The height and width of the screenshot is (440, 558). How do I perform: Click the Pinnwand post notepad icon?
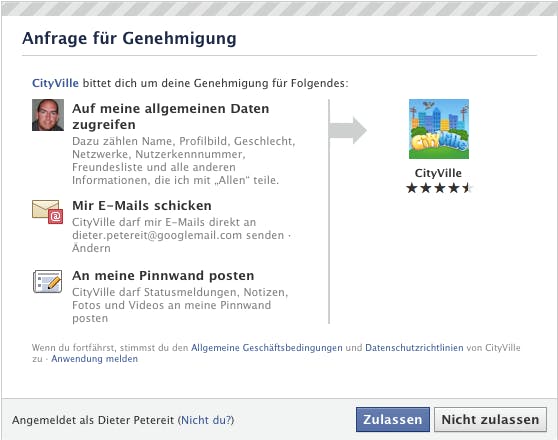coord(48,282)
